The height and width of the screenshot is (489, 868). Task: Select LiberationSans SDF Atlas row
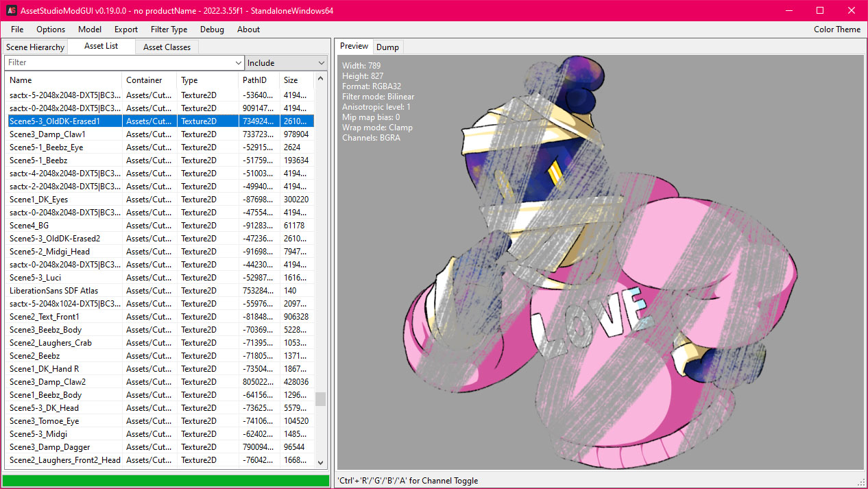pyautogui.click(x=160, y=291)
